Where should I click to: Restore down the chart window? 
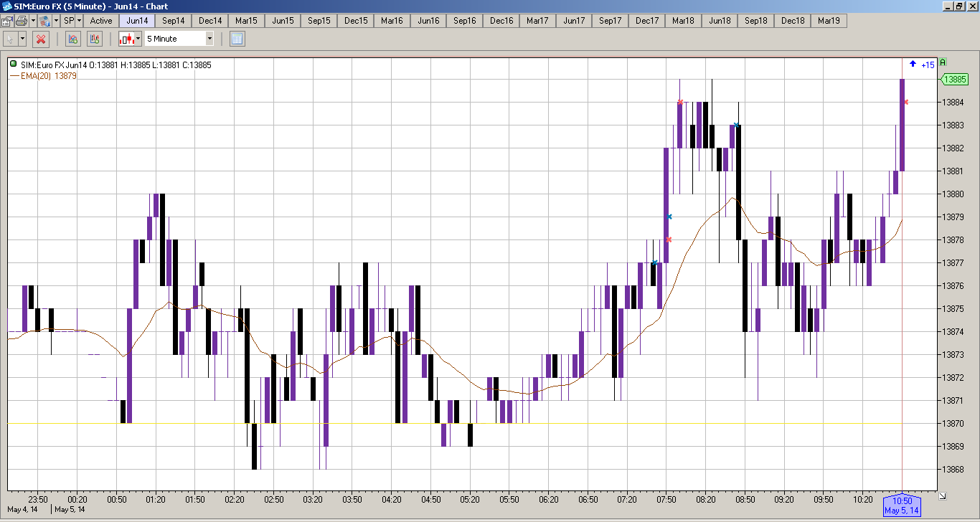[958, 6]
